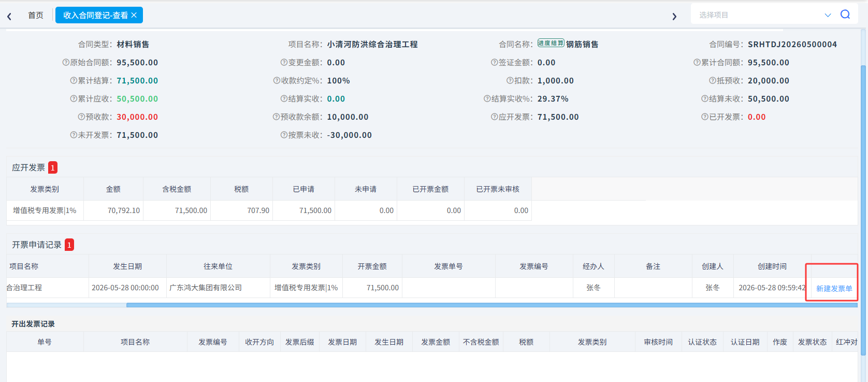Click the 经办人 column header
Image resolution: width=868 pixels, height=382 pixels.
tap(594, 266)
